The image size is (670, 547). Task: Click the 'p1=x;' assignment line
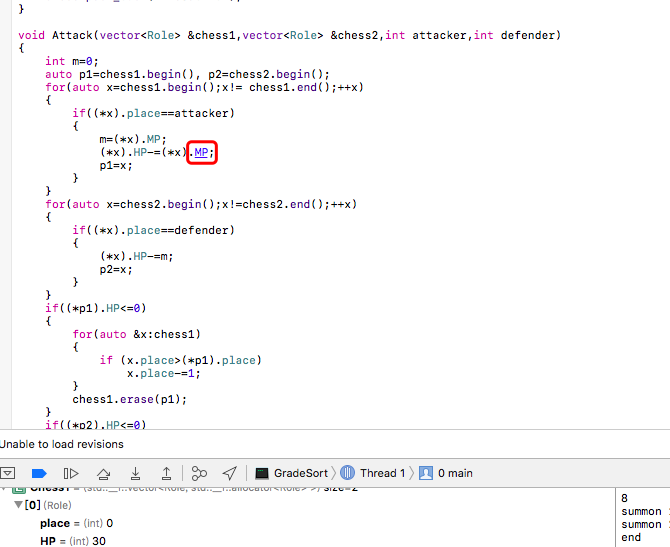[116, 165]
